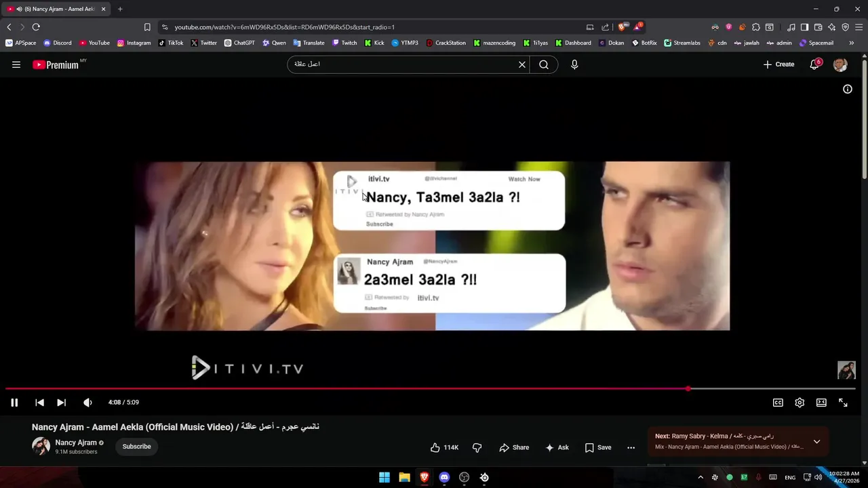The image size is (868, 488).
Task: Save video to playlist
Action: point(598,447)
